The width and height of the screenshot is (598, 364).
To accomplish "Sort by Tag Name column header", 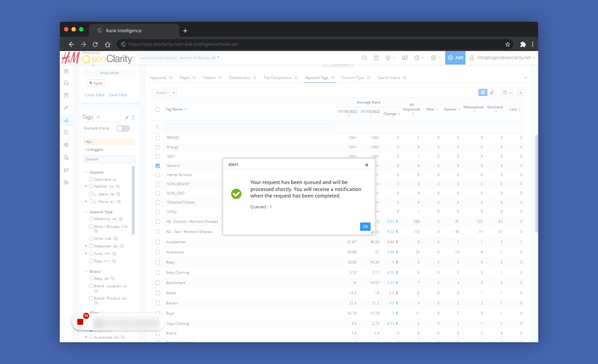I will pos(176,110).
